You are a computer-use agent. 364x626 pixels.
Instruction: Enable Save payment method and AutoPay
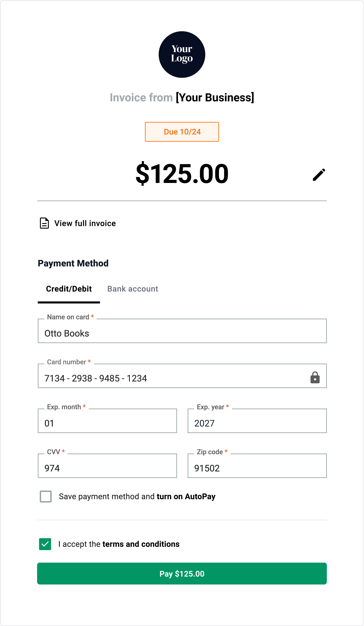coord(45,496)
